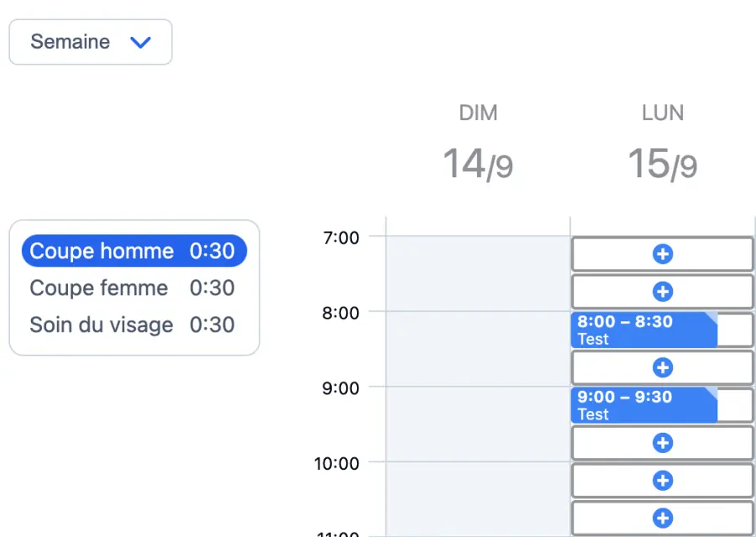Image resolution: width=756 pixels, height=537 pixels.
Task: Click corner fold of the 8:00 Test event
Action: tap(711, 317)
